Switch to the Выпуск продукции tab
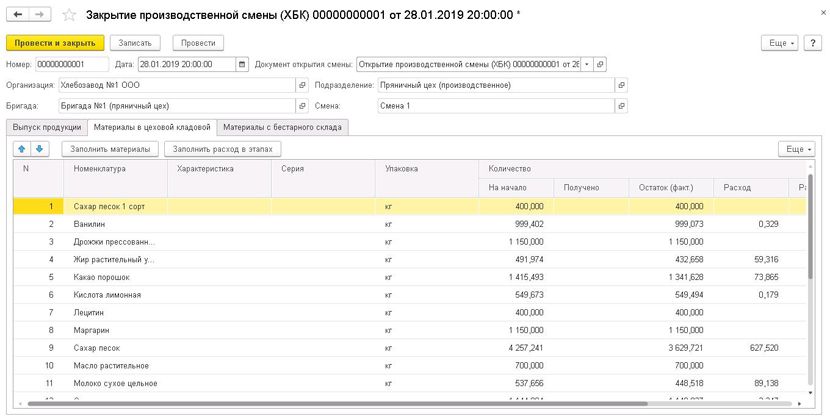 47,127
